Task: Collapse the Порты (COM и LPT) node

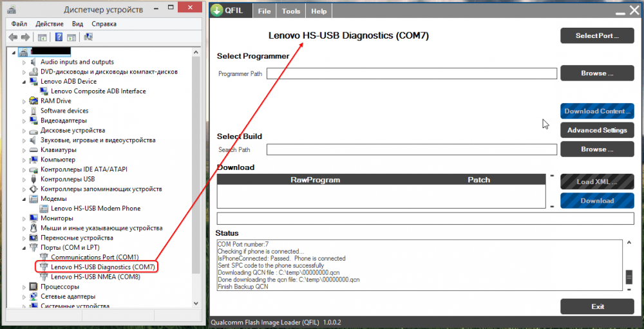Action: [x=24, y=248]
